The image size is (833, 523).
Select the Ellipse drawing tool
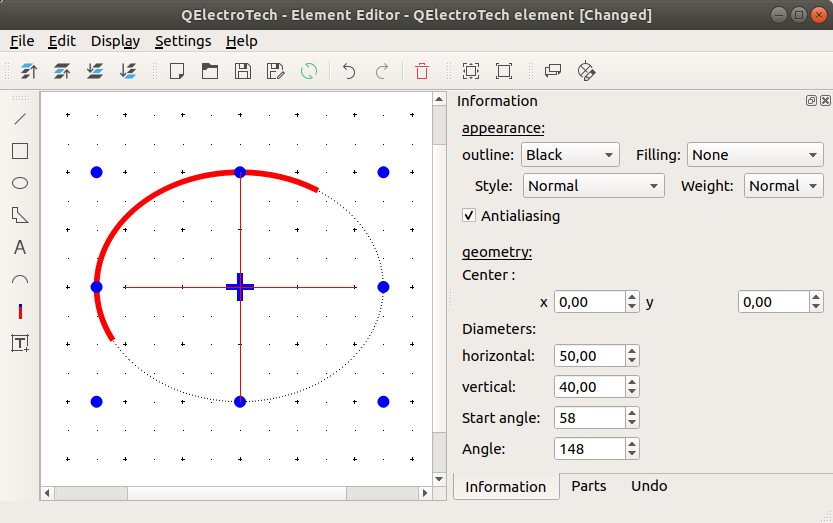click(20, 183)
